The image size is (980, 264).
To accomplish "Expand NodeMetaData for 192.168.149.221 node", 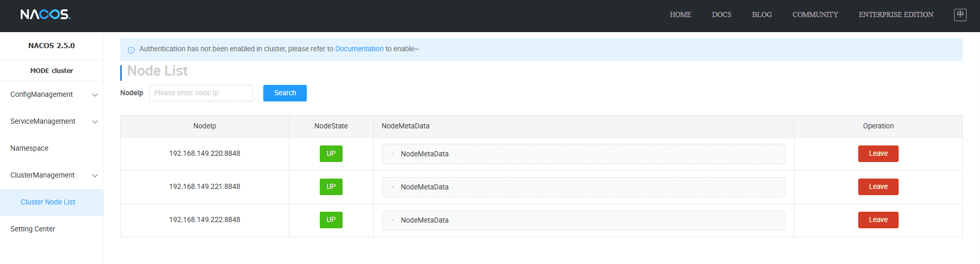I will tap(393, 187).
